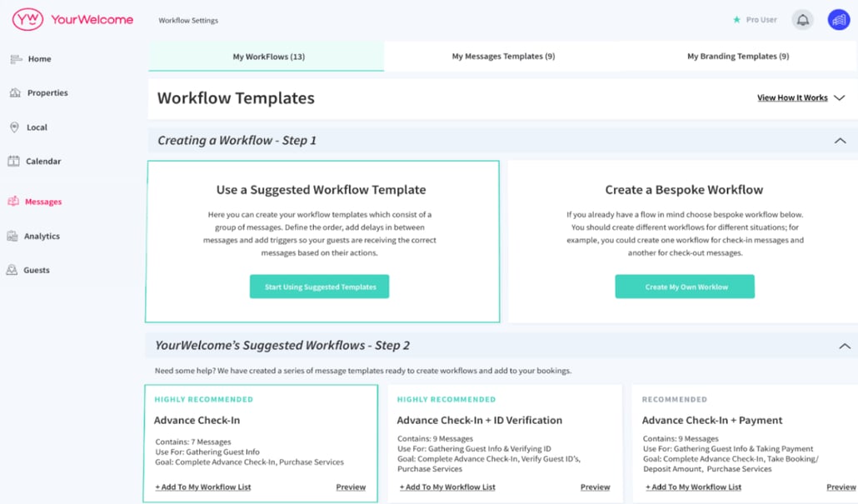Open the Home sidebar icon

(x=15, y=59)
